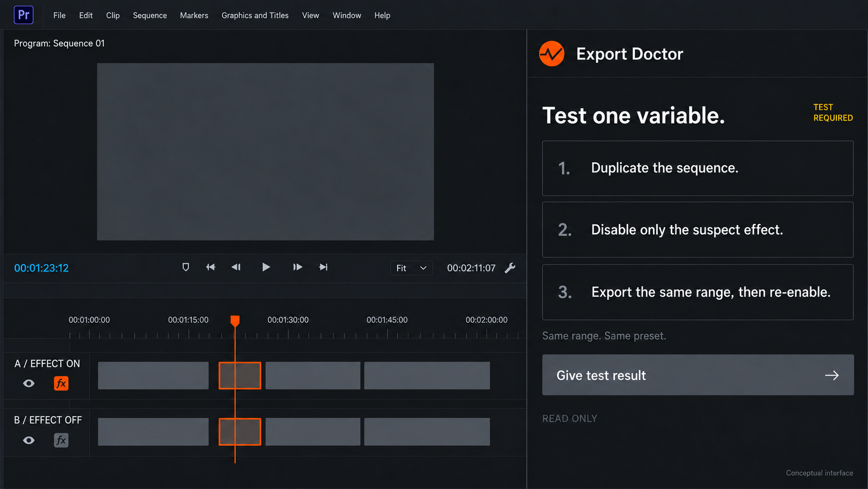Add a marker with the marker icon

pyautogui.click(x=185, y=267)
